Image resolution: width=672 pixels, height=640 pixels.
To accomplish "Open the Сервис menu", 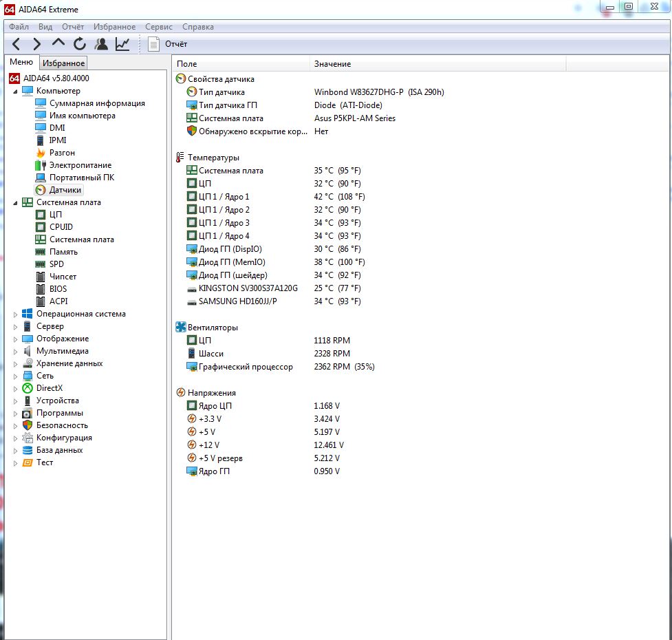I will [159, 27].
